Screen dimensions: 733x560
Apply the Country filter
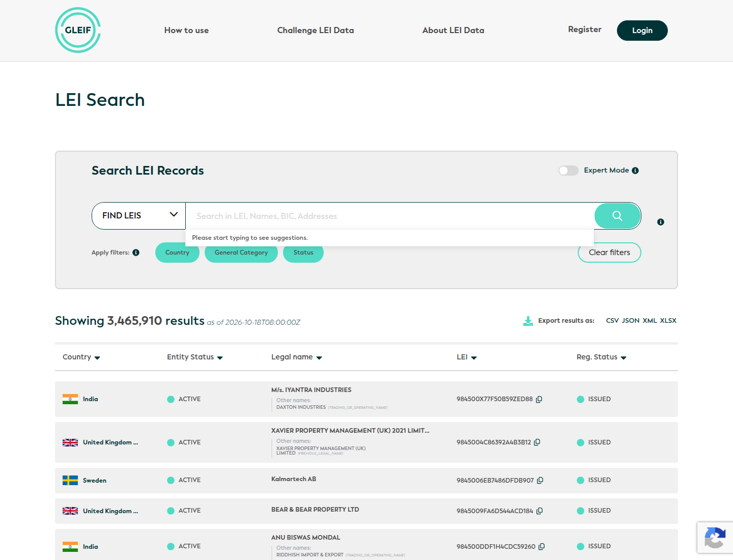pos(177,253)
